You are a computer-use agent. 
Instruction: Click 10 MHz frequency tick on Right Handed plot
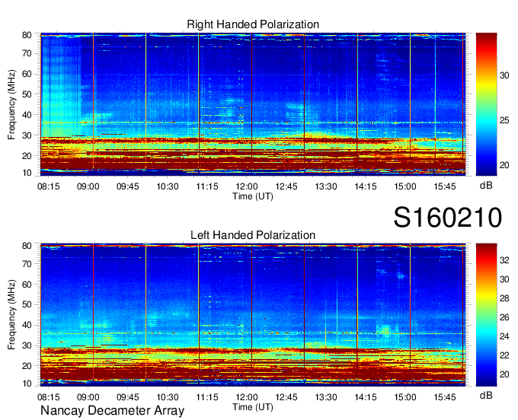(x=27, y=173)
